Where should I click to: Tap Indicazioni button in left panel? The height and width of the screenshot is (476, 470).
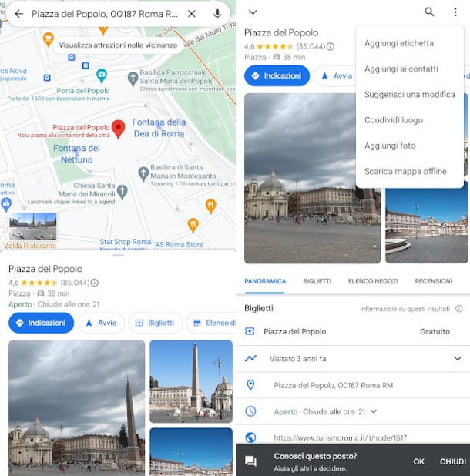(x=42, y=323)
